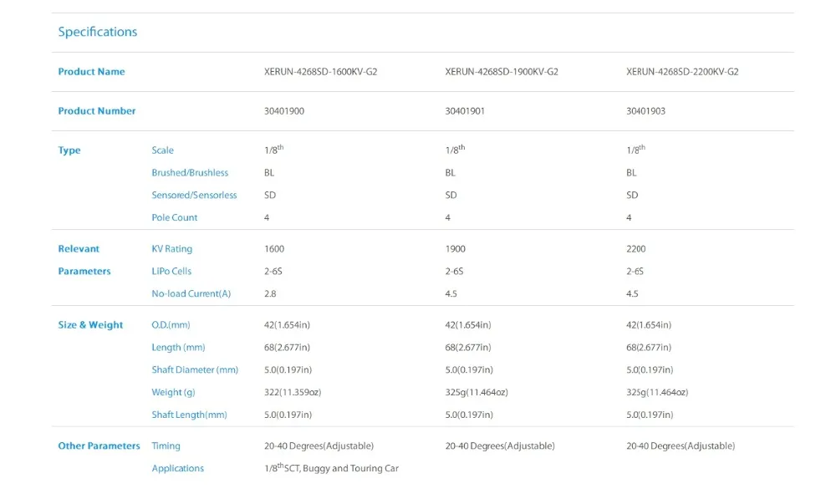Screen dimensions: 836x504
Task: Click the Type section label
Action: tap(69, 150)
